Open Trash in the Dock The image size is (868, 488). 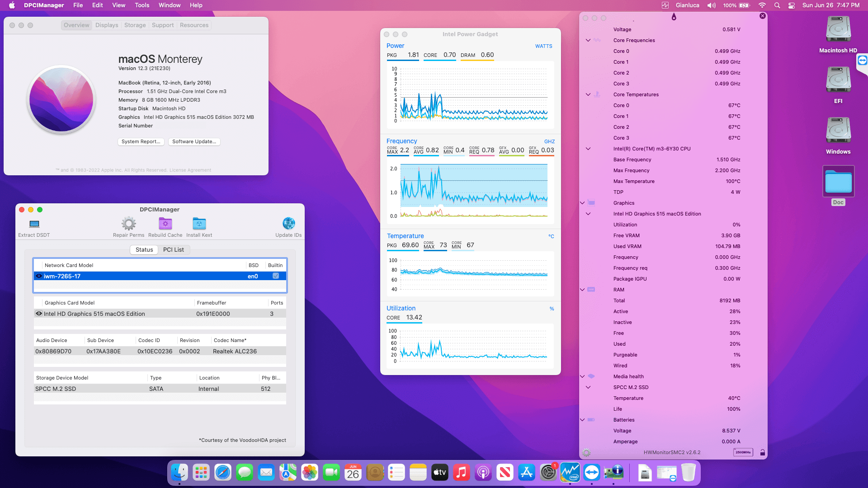tap(689, 473)
